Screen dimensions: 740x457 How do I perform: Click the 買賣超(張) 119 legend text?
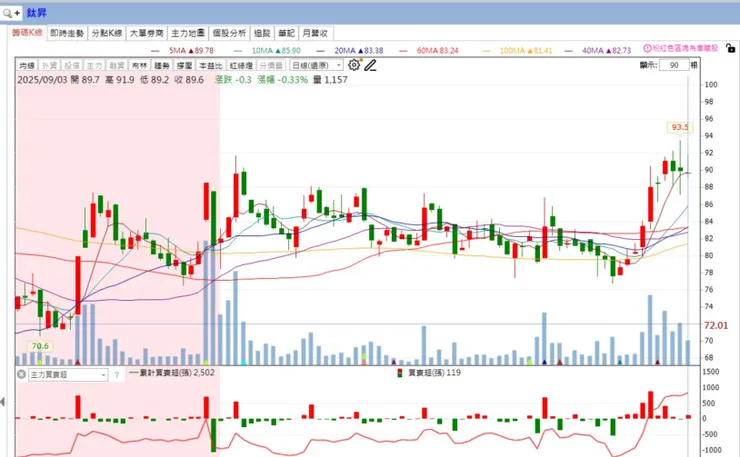(434, 372)
